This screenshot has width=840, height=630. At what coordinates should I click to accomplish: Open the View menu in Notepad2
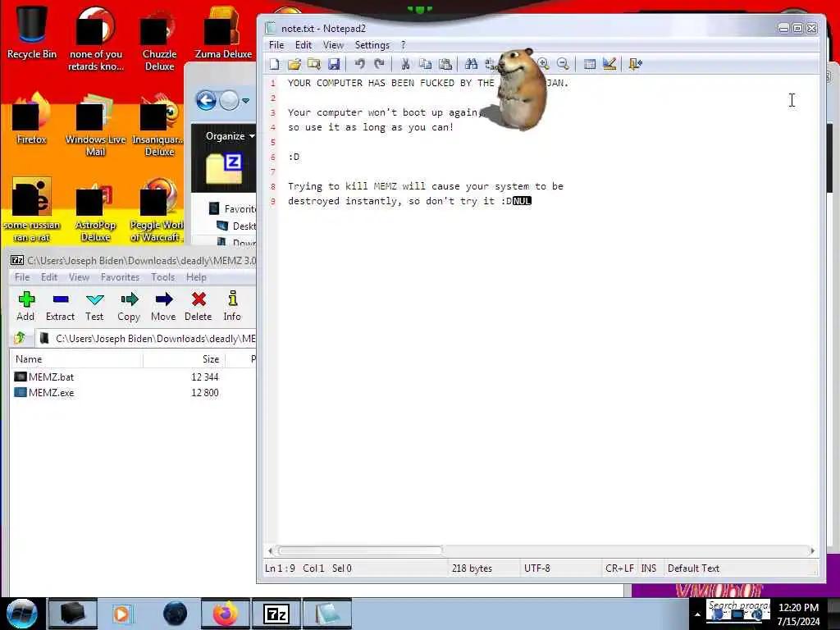(x=333, y=45)
